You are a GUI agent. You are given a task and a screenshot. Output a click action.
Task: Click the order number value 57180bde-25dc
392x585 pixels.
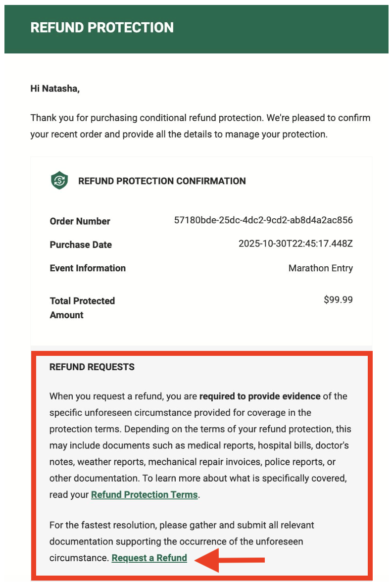click(263, 220)
